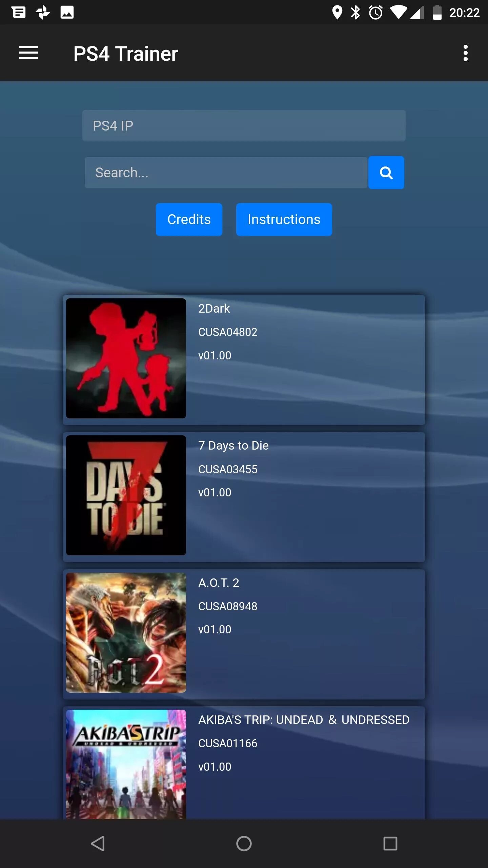Tap the Android home circle button

click(x=244, y=843)
